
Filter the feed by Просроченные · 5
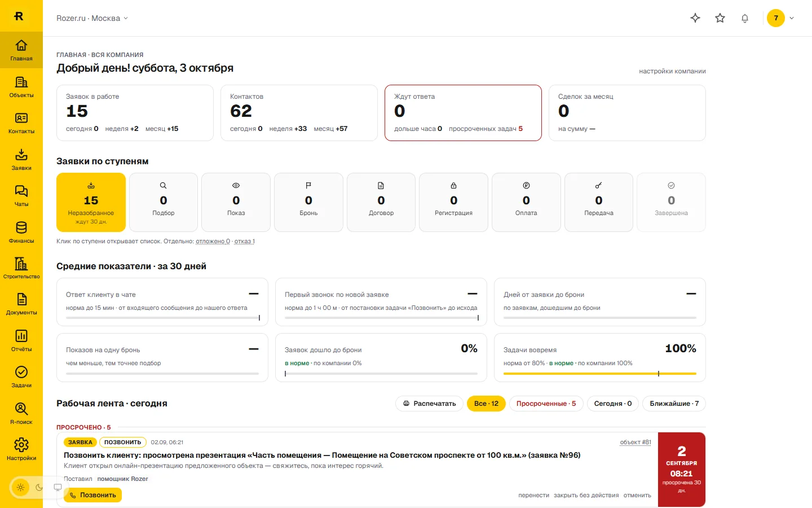tap(546, 404)
